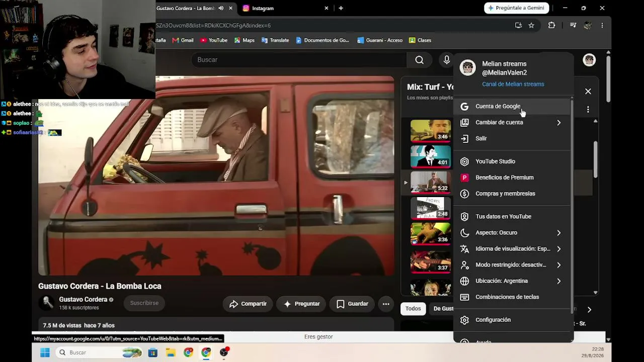The height and width of the screenshot is (362, 644).
Task: Click the translate icon beside Idioma
Action: (x=464, y=249)
